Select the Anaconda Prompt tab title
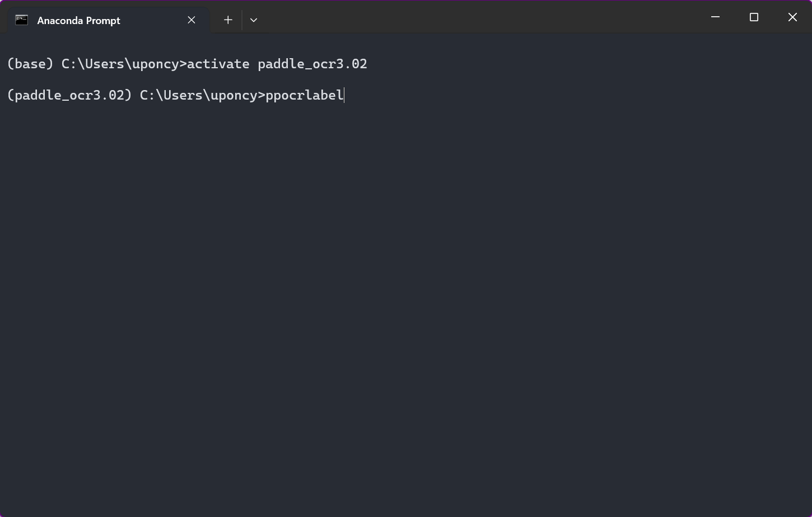The image size is (812, 517). [78, 21]
